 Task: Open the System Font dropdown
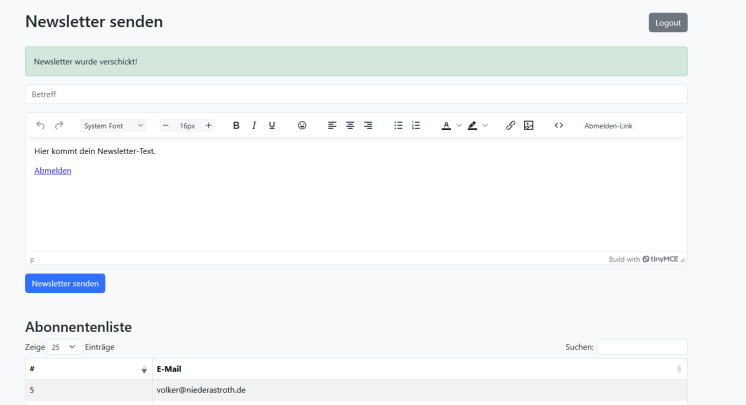point(113,126)
